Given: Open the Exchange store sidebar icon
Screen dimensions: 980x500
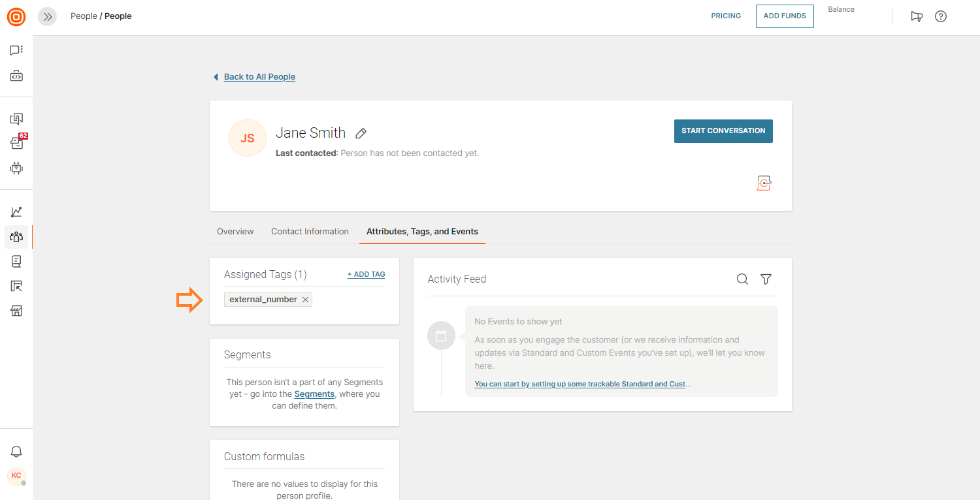Looking at the screenshot, I should [x=16, y=311].
